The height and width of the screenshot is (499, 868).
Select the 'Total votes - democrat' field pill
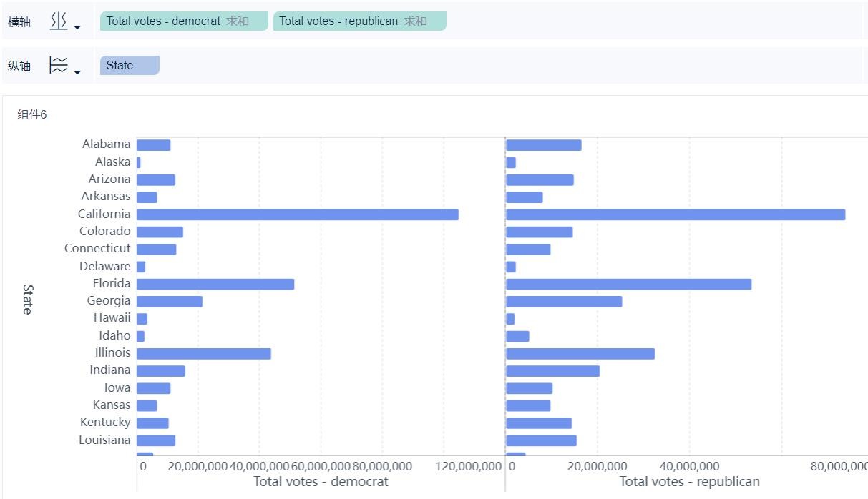[183, 21]
